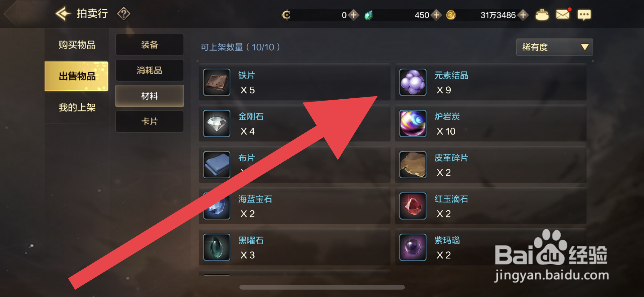Tap the back arrow beside 拍卖行
644x297 pixels.
pos(63,14)
